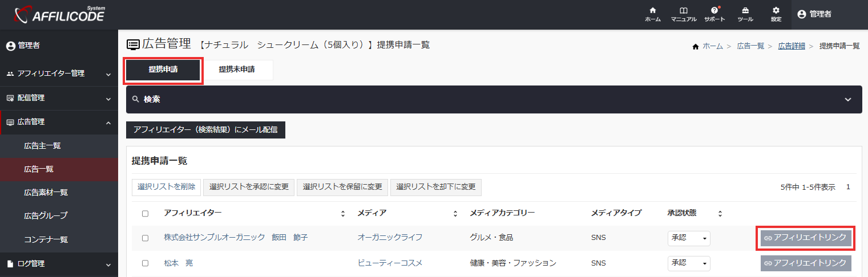The height and width of the screenshot is (277, 868).
Task: Open 承認 dropdown for ビューティーコスメ row
Action: point(689,263)
